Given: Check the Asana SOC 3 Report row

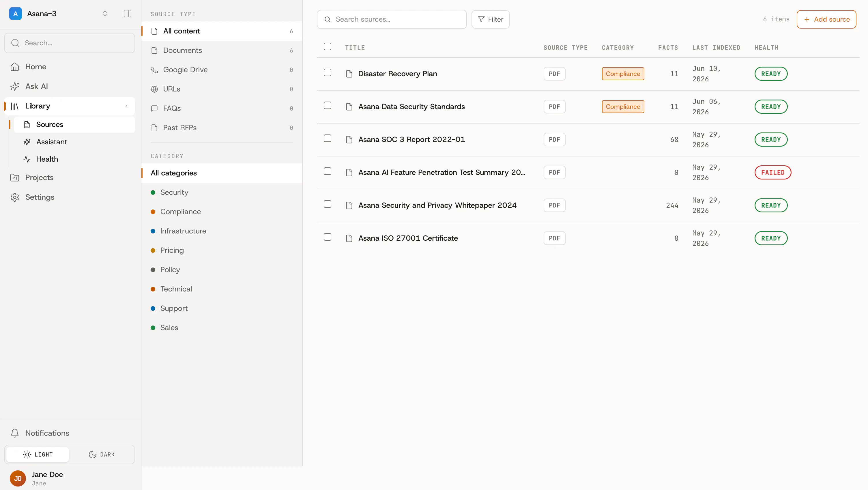Looking at the screenshot, I should point(327,139).
